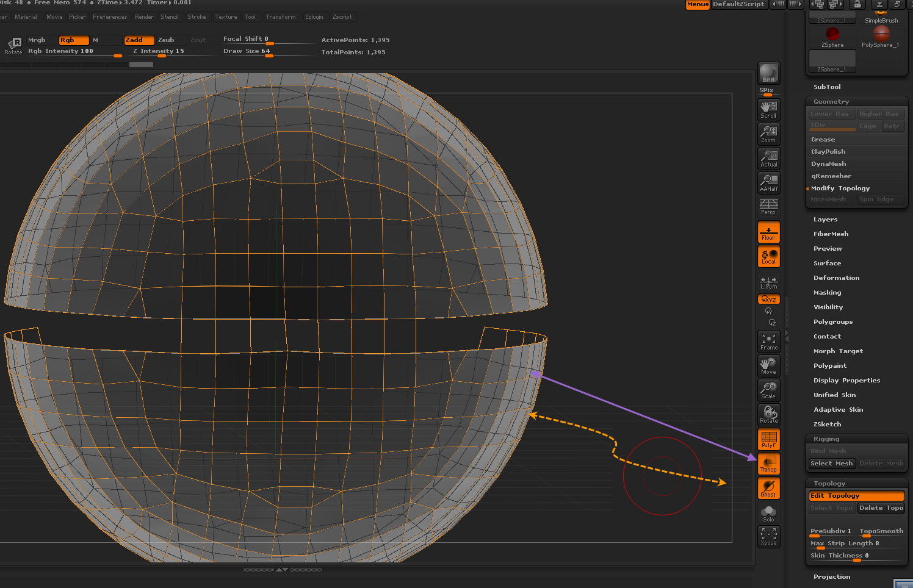Viewport: 913px width, 588px height.
Task: Toggle Persp perspective mode
Action: click(768, 207)
